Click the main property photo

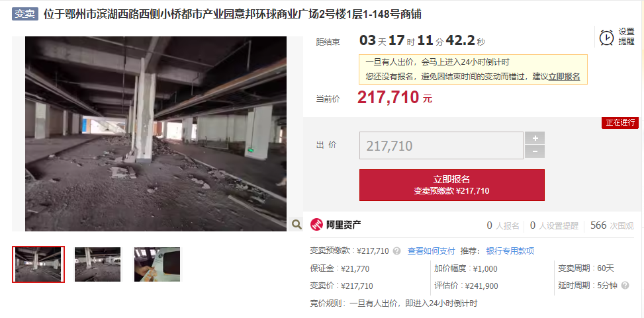click(156, 134)
